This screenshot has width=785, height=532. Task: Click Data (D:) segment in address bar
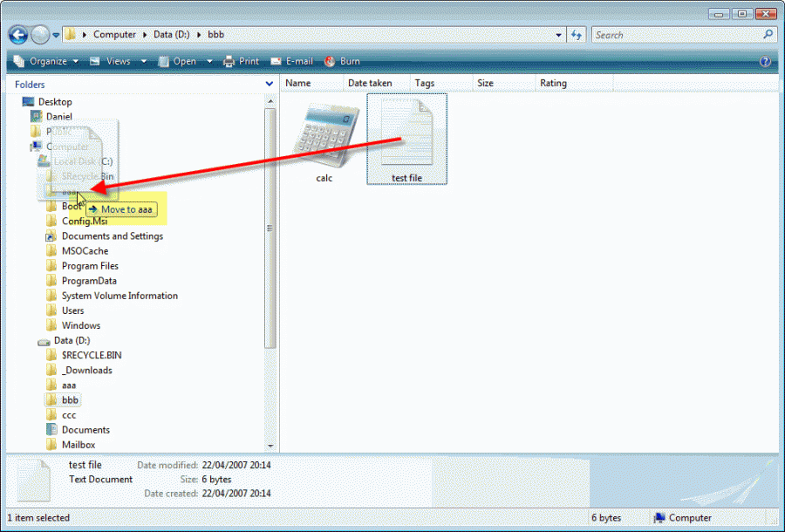[x=171, y=35]
